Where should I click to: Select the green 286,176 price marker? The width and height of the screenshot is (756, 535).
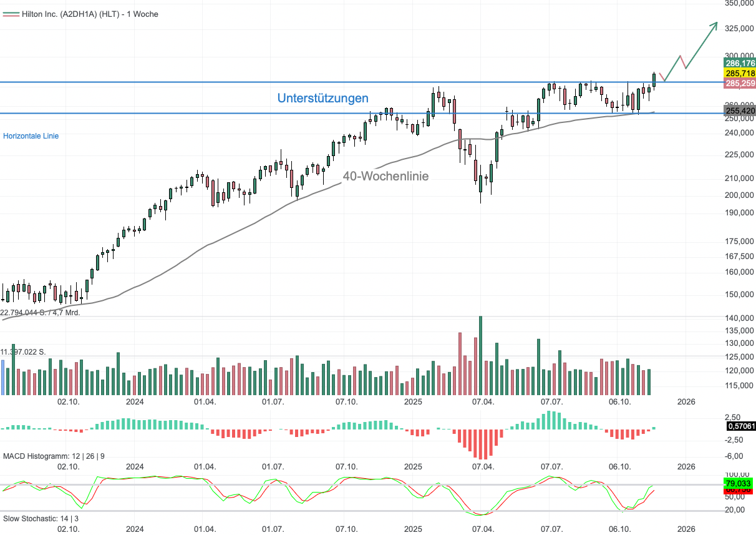click(739, 63)
